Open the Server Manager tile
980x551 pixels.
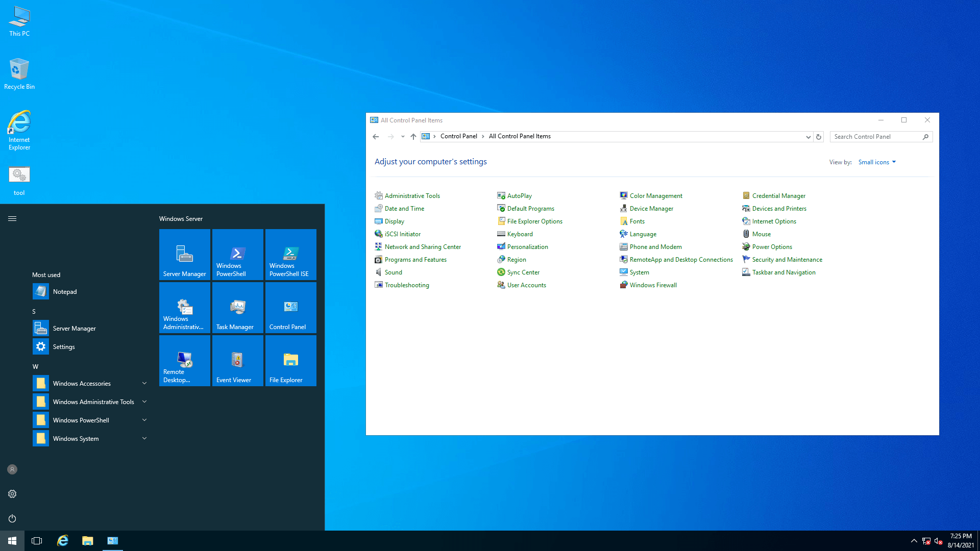click(184, 254)
